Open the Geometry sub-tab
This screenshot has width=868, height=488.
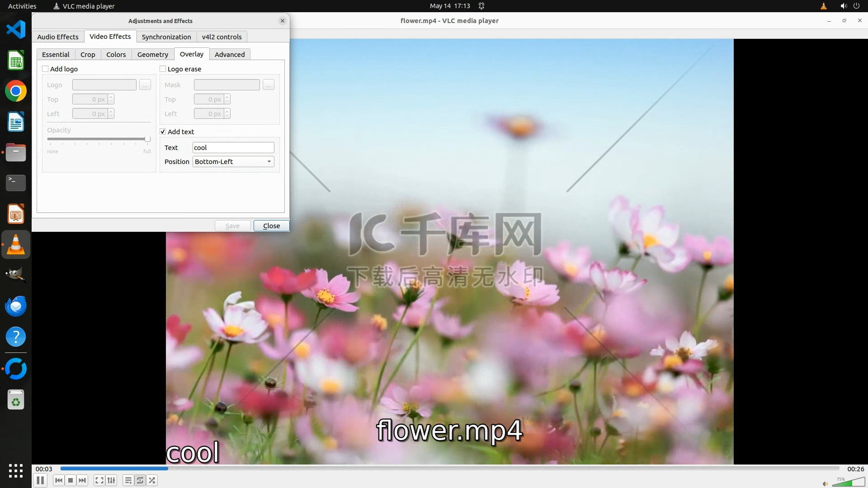(x=152, y=54)
